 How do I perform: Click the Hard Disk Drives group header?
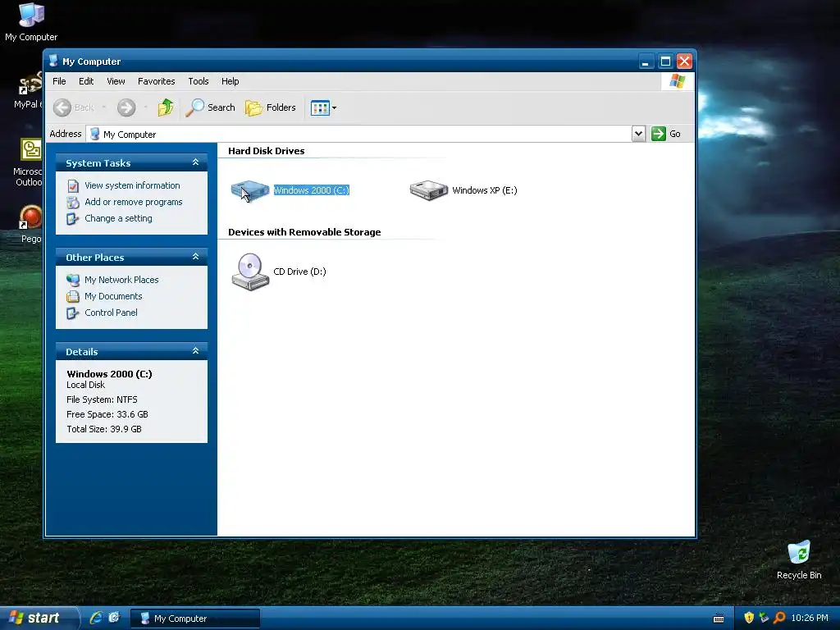coord(267,151)
